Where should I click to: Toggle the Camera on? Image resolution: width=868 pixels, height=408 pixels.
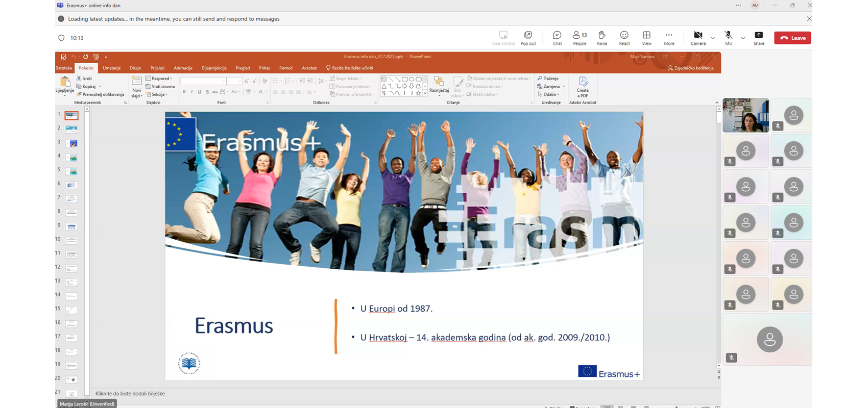coord(698,38)
